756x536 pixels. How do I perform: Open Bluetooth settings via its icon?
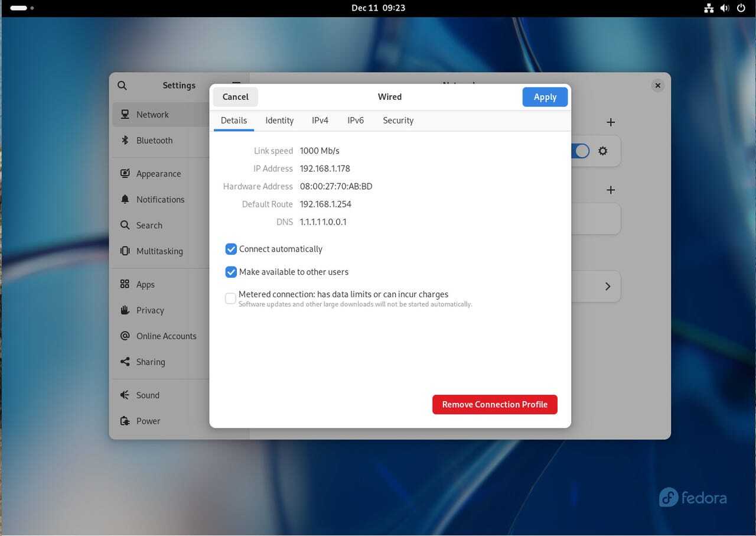point(125,140)
